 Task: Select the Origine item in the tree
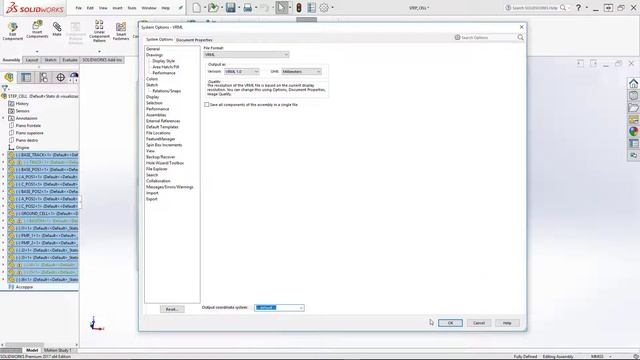(x=22, y=147)
